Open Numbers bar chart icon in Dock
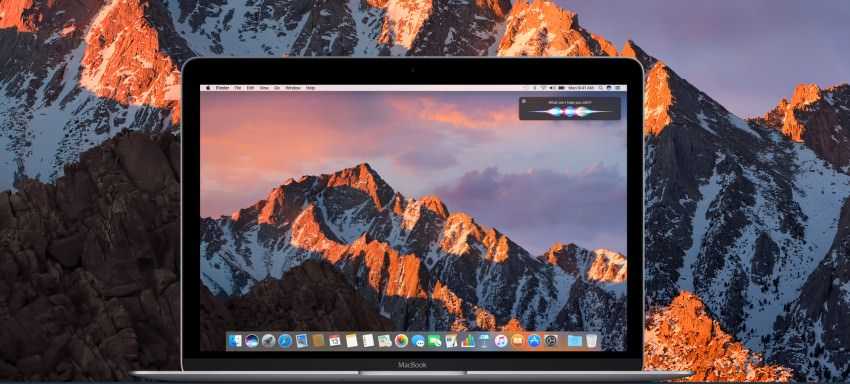The height and width of the screenshot is (384, 850). (x=468, y=340)
